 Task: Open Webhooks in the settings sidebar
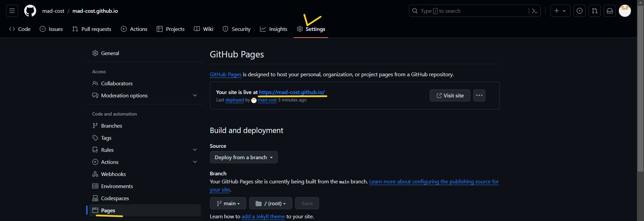pyautogui.click(x=113, y=174)
